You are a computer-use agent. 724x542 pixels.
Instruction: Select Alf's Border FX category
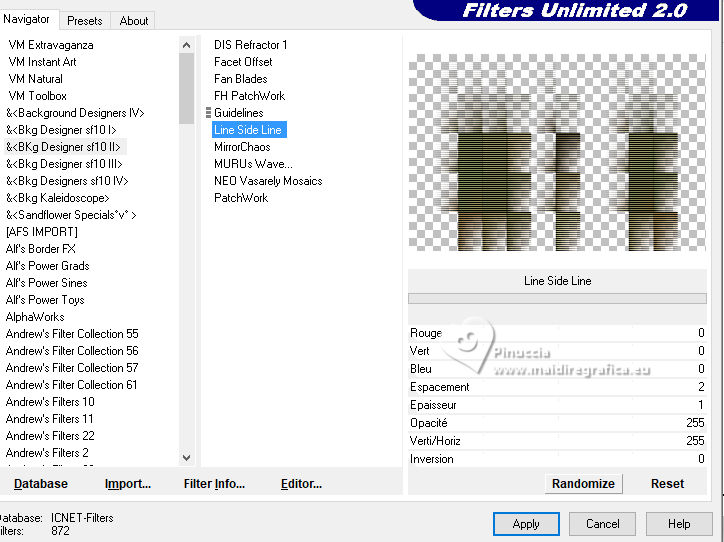41,249
